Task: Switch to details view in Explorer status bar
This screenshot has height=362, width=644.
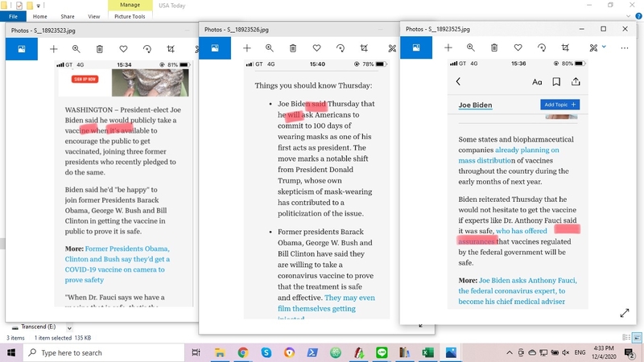Action: click(626, 337)
